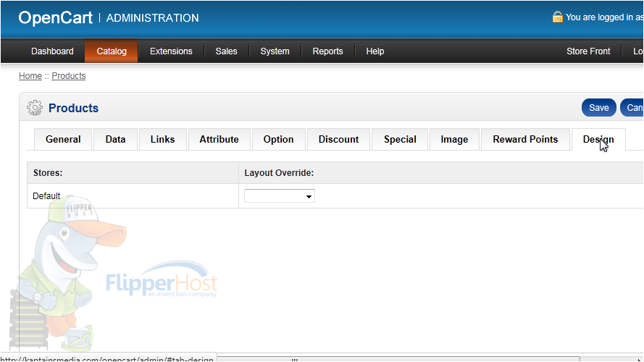Click the horizontal scrollbar at bottom
Screen dimensions: 644x362
(398, 359)
